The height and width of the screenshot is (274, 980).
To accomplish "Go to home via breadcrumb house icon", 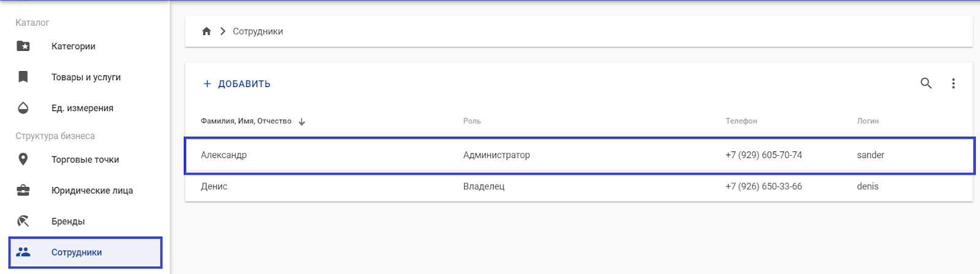I will [206, 31].
